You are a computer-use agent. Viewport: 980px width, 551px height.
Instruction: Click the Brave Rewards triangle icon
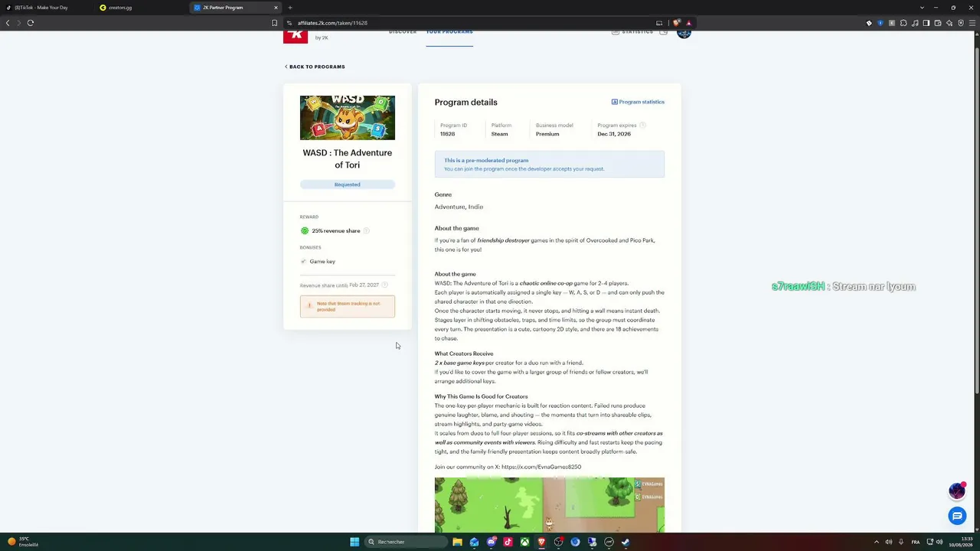(x=688, y=23)
